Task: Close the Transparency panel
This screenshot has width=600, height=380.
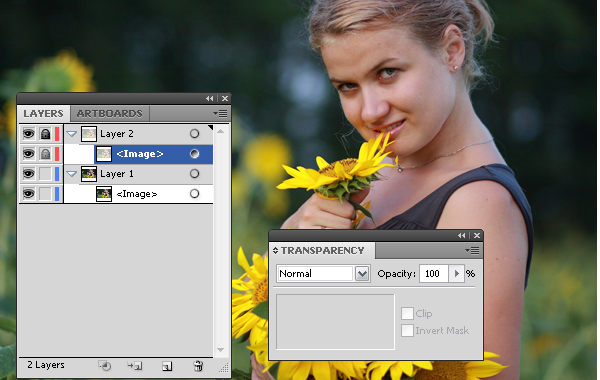Action: [x=477, y=236]
